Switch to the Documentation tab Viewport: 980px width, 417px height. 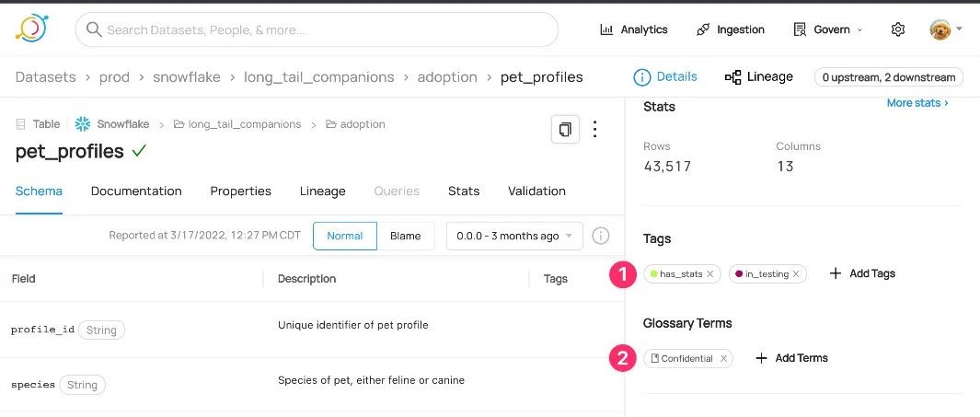pos(136,191)
